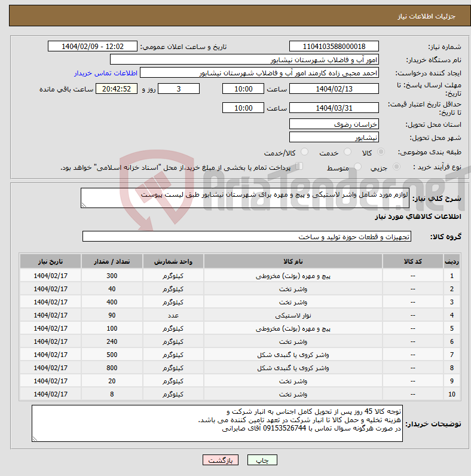Click quantity 90 in row 4
The height and width of the screenshot is (476, 471).
click(112, 315)
